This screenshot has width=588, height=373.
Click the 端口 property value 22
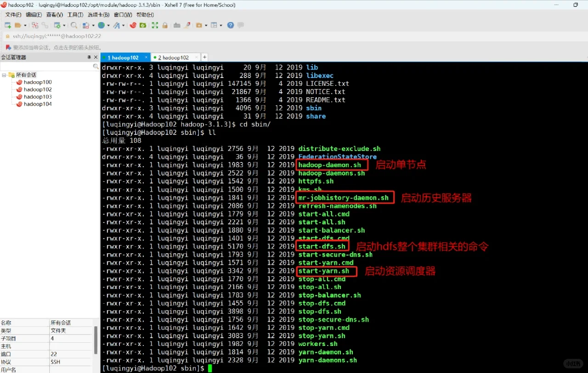point(53,354)
